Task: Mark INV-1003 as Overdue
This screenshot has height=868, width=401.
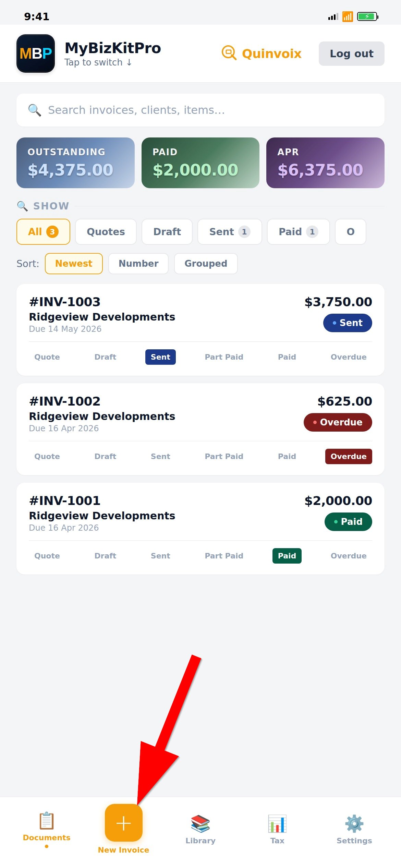Action: point(349,357)
